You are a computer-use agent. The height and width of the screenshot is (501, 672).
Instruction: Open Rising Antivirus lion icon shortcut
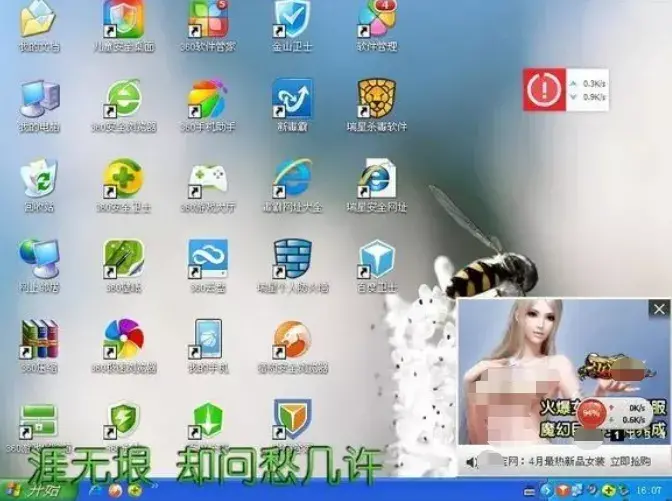coord(378,100)
